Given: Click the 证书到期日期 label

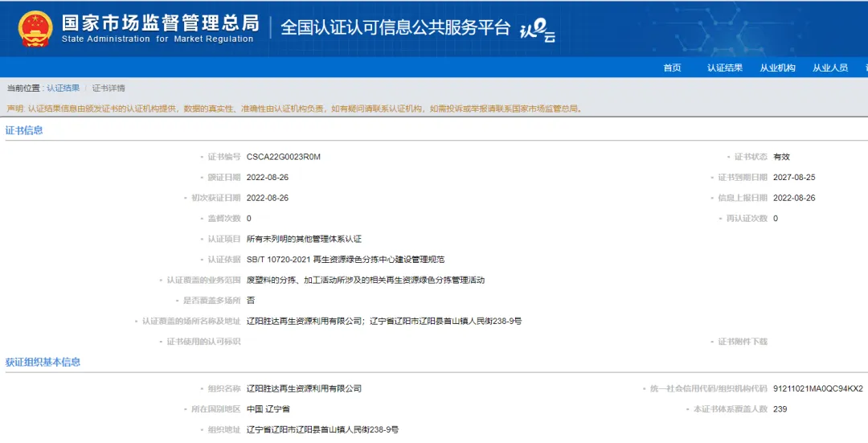Looking at the screenshot, I should 743,177.
